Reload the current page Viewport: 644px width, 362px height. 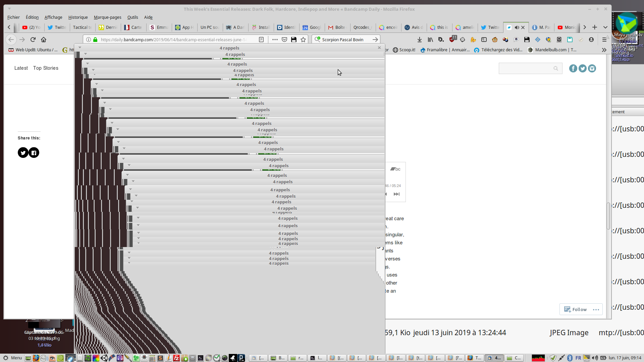(x=33, y=40)
